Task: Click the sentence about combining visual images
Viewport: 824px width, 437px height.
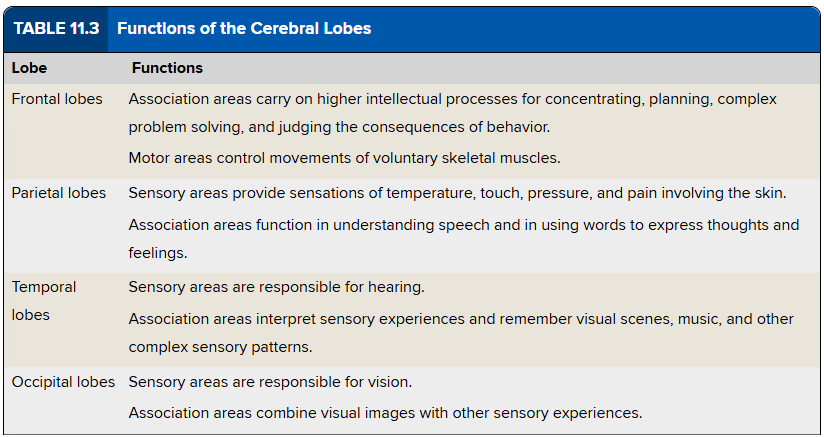Action: click(x=385, y=412)
